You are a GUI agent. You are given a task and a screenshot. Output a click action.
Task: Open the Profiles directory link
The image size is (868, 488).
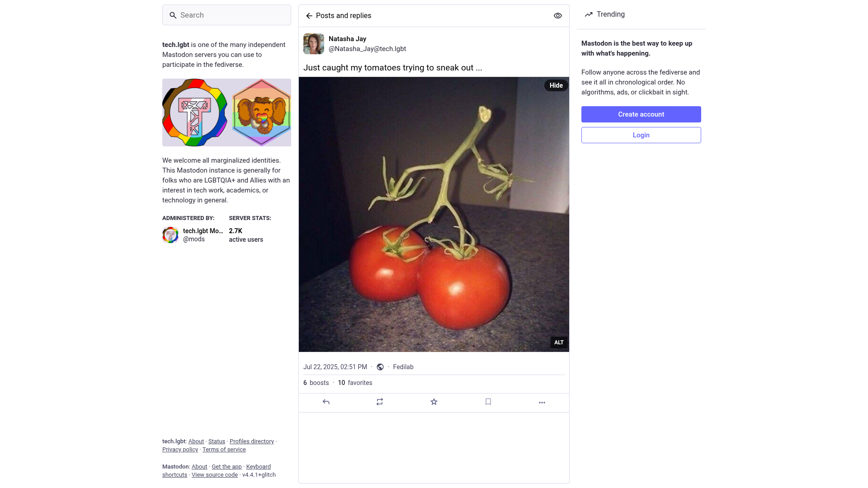point(252,441)
